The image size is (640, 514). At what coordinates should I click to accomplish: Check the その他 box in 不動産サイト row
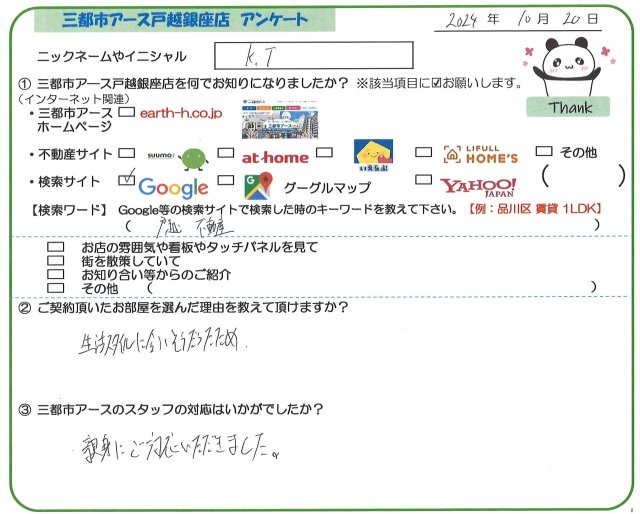[544, 152]
